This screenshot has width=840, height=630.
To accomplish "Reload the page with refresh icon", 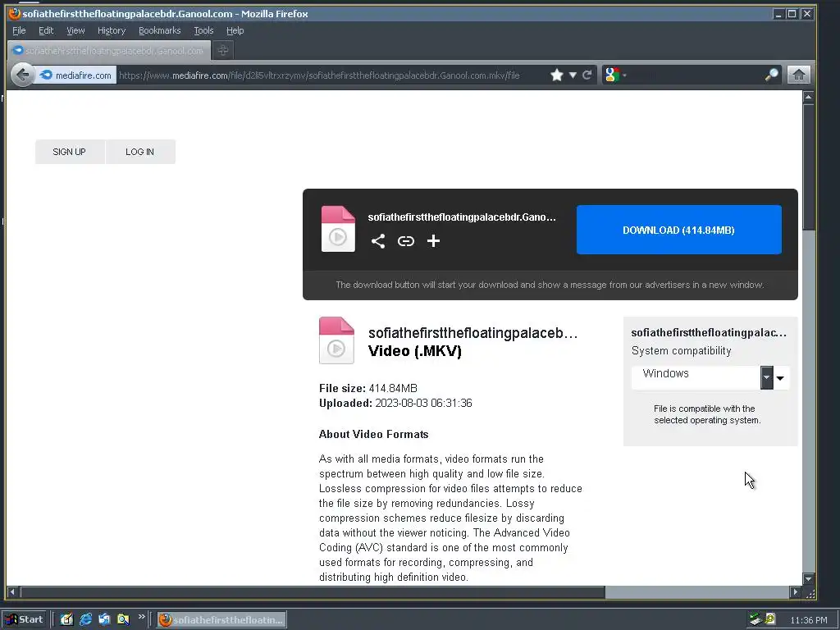I will point(587,75).
